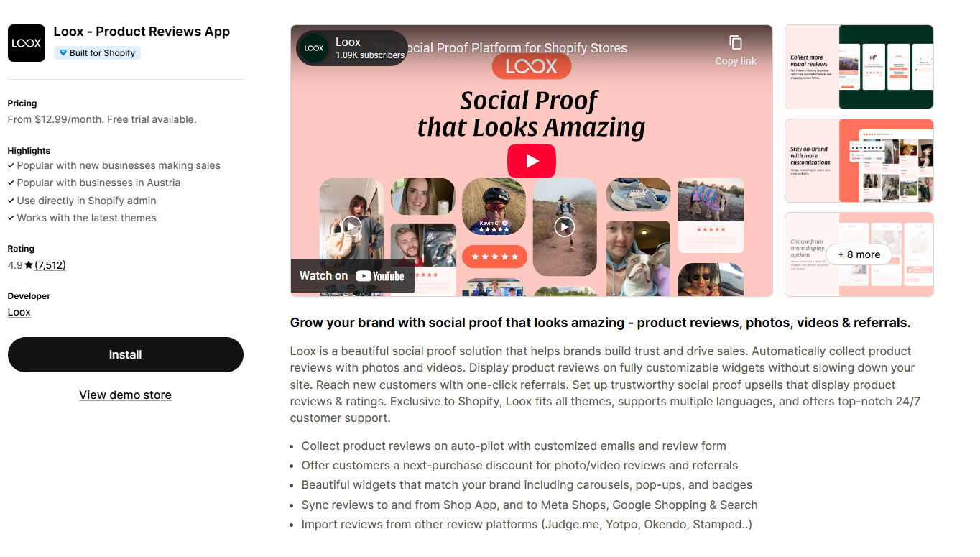This screenshot has width=980, height=557.
Task: Click the five-star rating pill in video
Action: coord(494,257)
